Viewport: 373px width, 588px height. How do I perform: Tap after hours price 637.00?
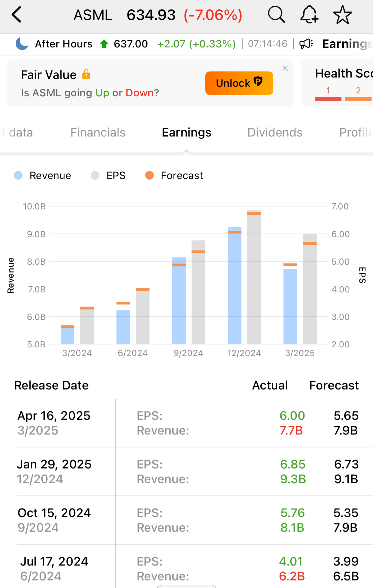(131, 44)
